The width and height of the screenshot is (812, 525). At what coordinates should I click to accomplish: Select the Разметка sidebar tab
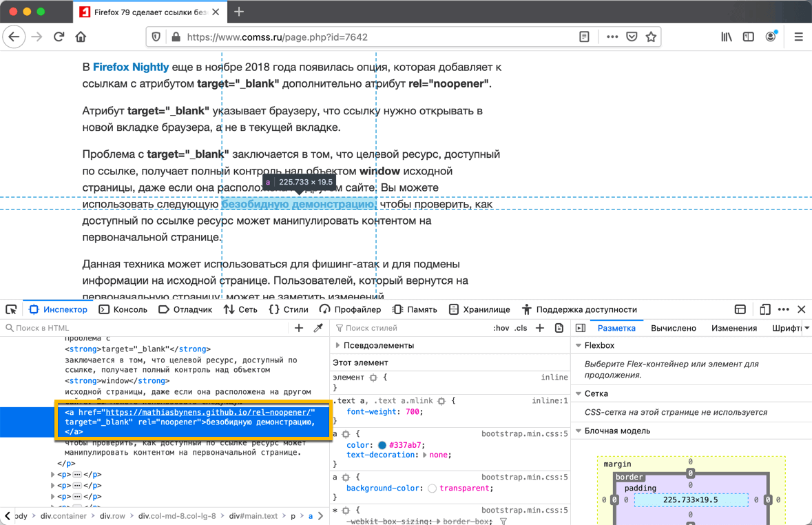click(x=616, y=328)
